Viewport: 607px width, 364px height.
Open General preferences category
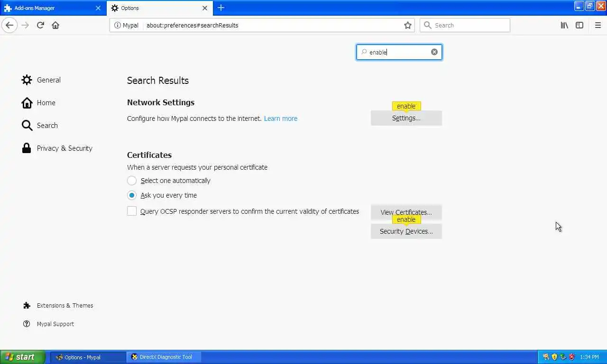click(x=41, y=80)
